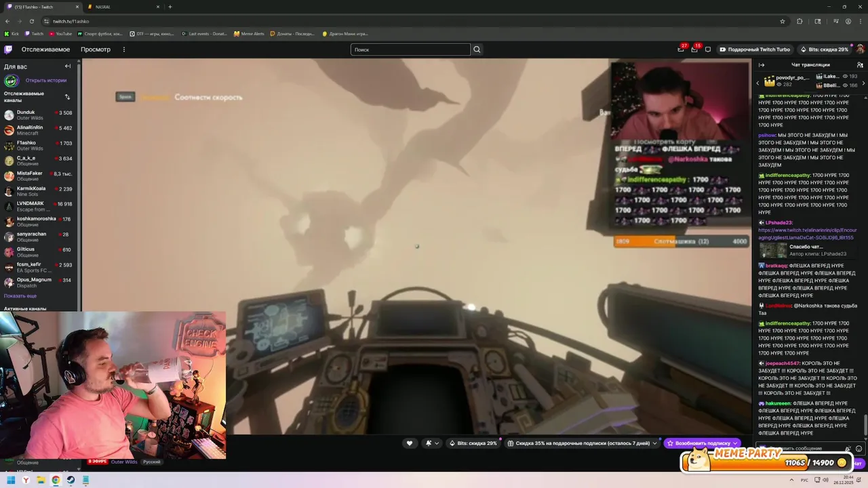The height and width of the screenshot is (488, 868).
Task: Open the Kick bookmark
Action: (x=12, y=33)
